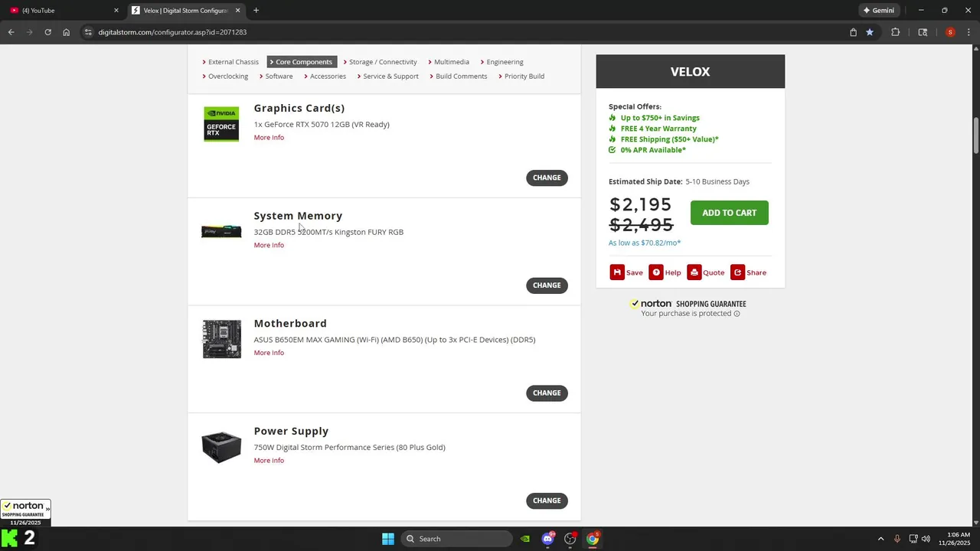Image resolution: width=980 pixels, height=551 pixels.
Task: Click the site info icon in address bar
Action: [x=88, y=32]
